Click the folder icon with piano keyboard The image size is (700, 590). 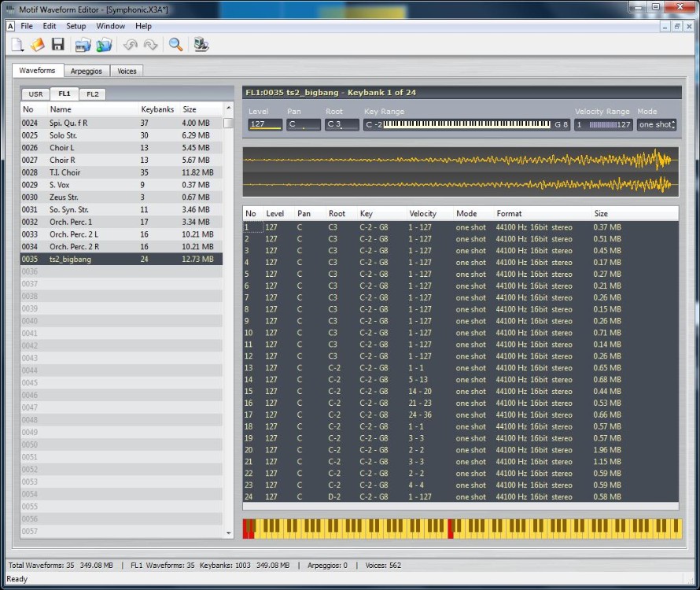[83, 45]
